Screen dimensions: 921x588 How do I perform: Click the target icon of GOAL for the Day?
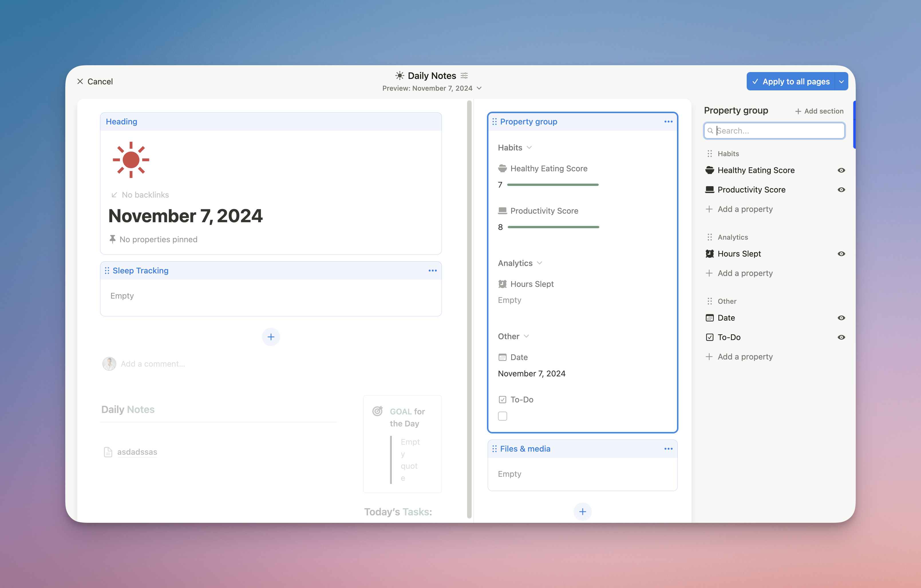tap(378, 411)
